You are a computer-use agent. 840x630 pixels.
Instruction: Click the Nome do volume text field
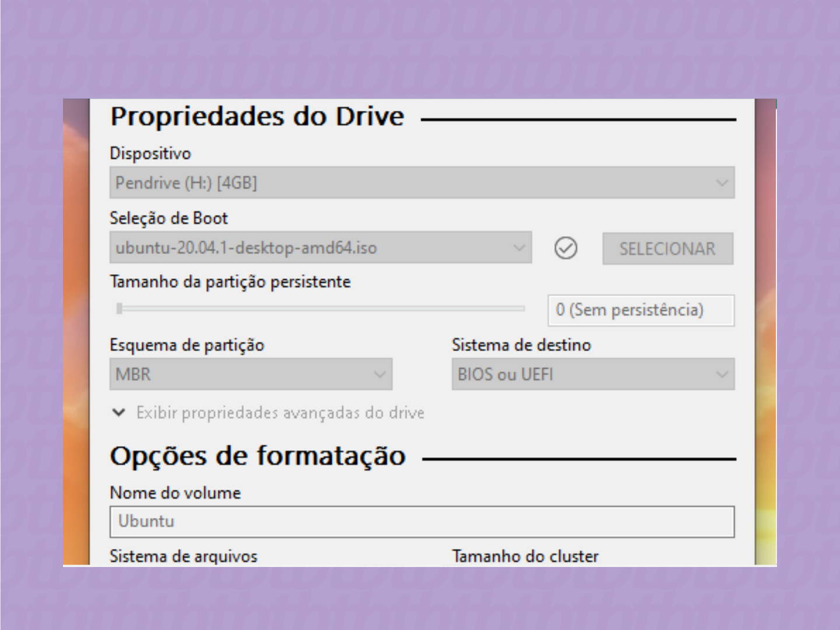coord(422,521)
